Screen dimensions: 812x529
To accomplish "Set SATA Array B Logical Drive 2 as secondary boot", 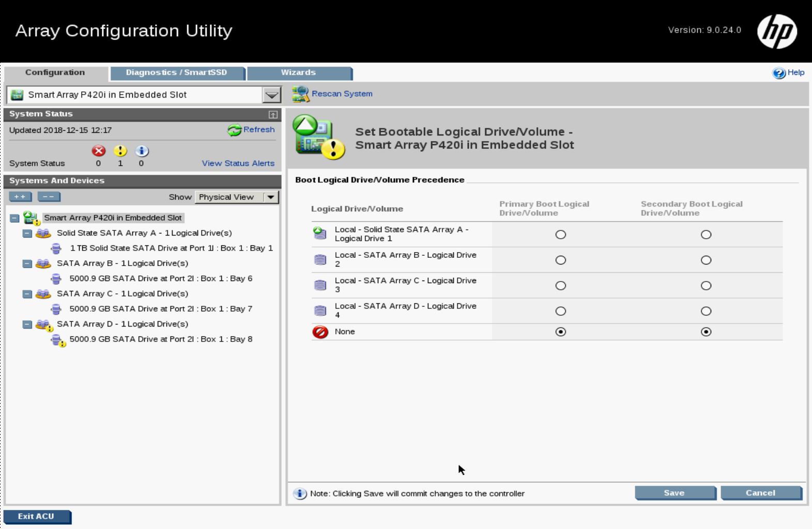I will tap(706, 260).
